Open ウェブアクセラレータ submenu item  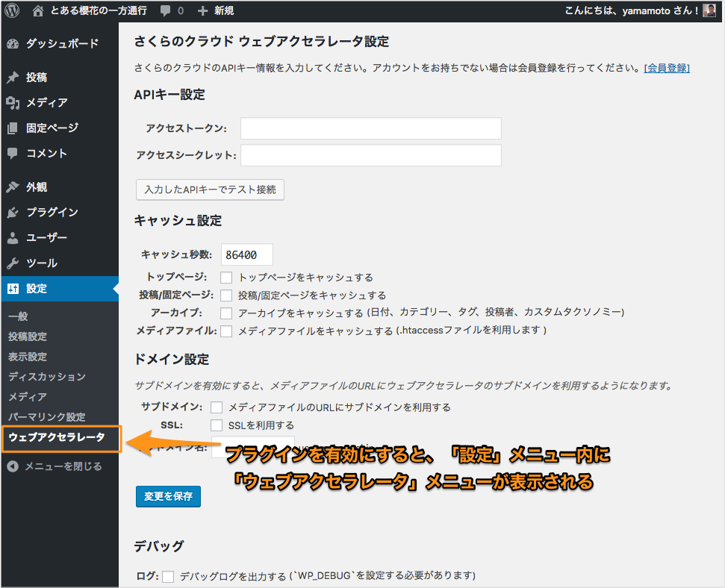[57, 437]
